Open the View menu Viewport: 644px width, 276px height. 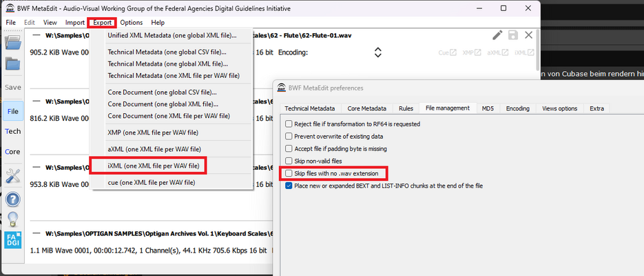click(50, 23)
